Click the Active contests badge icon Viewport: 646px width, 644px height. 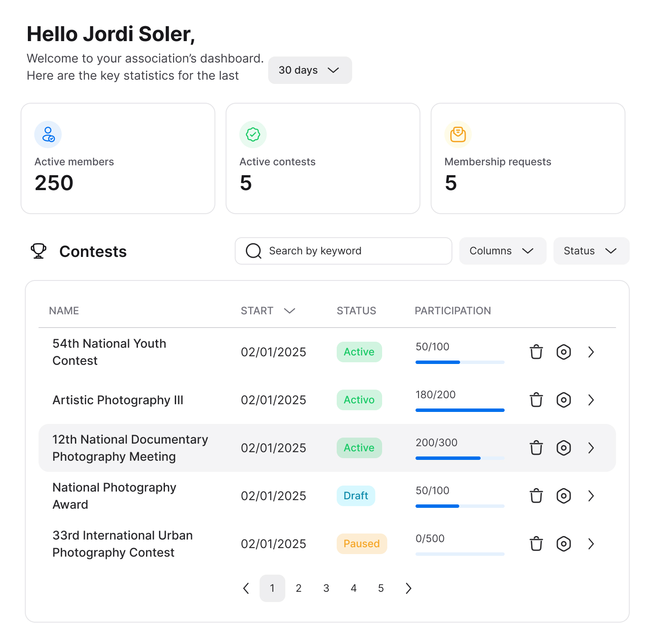pyautogui.click(x=253, y=134)
